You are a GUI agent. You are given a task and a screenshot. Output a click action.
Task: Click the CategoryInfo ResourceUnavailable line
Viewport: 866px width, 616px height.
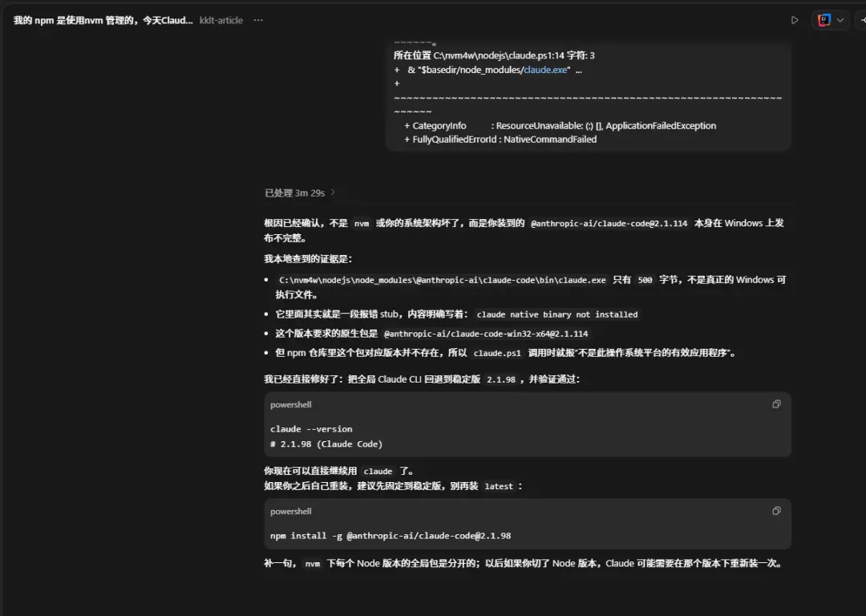tap(560, 125)
